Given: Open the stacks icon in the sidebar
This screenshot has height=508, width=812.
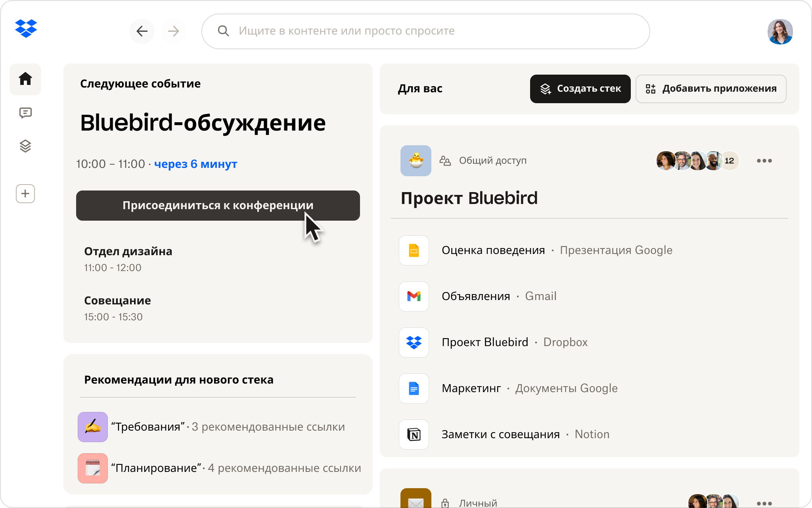Looking at the screenshot, I should point(25,146).
